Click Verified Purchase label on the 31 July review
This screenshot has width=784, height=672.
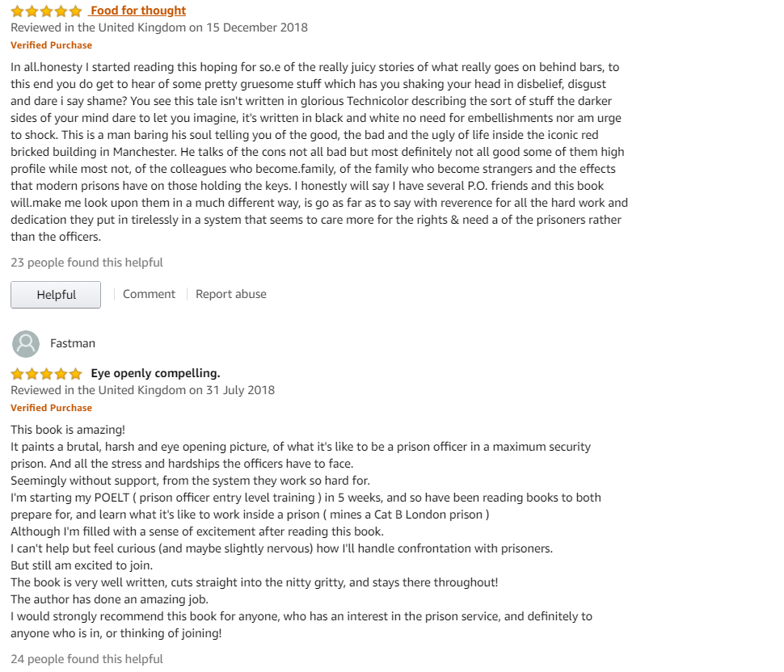(x=52, y=408)
